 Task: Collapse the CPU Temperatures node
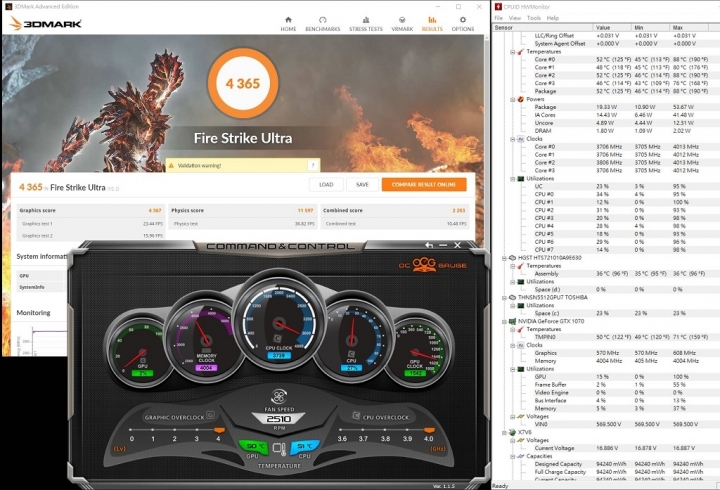512,52
